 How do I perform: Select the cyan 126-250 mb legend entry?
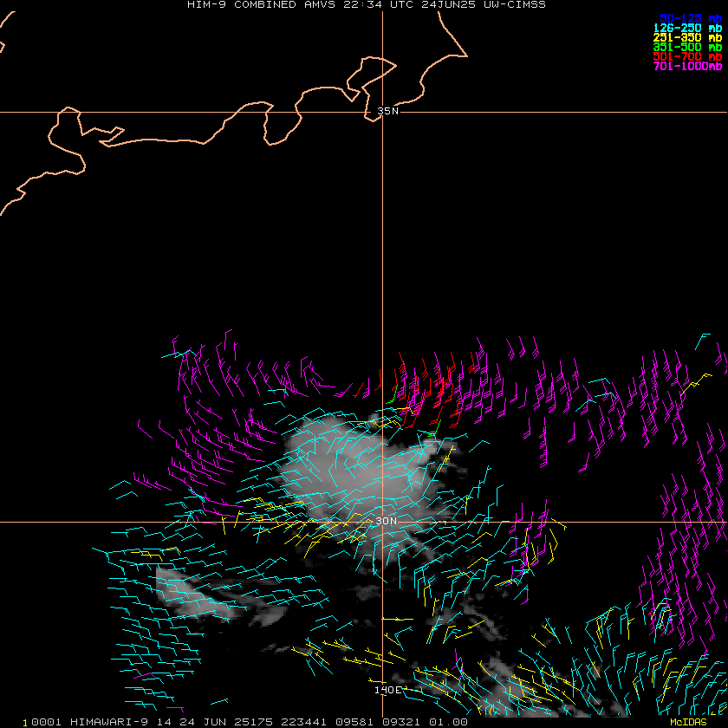tap(690, 28)
